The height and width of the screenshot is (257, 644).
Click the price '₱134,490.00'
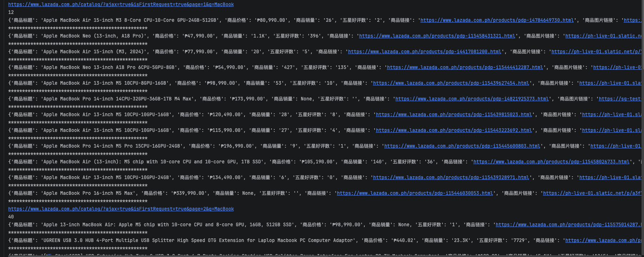pyautogui.click(x=225, y=178)
